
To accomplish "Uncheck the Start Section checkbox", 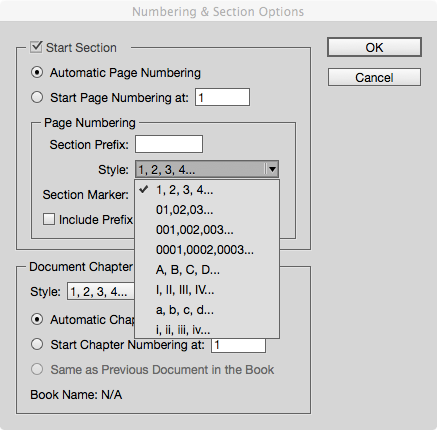I will coord(36,47).
